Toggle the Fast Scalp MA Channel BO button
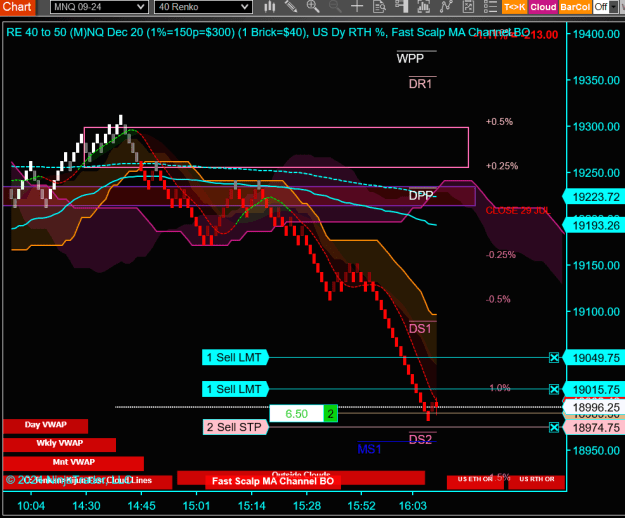Image resolution: width=625 pixels, height=518 pixels. (x=273, y=481)
